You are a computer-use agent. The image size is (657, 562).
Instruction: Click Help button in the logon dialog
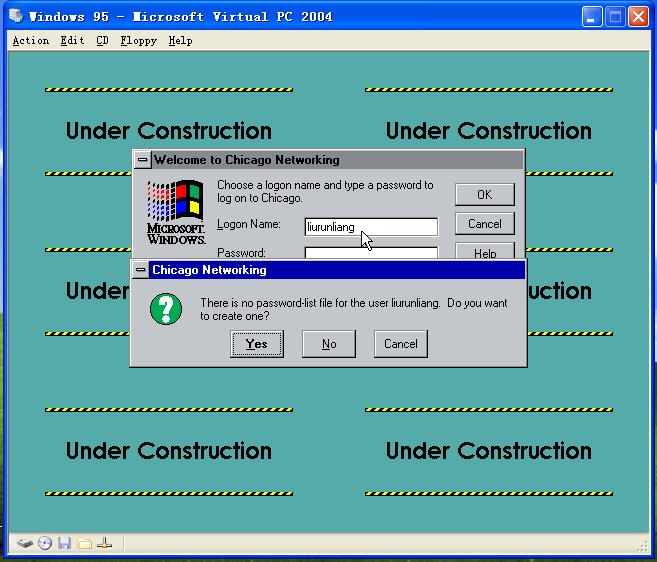click(485, 251)
